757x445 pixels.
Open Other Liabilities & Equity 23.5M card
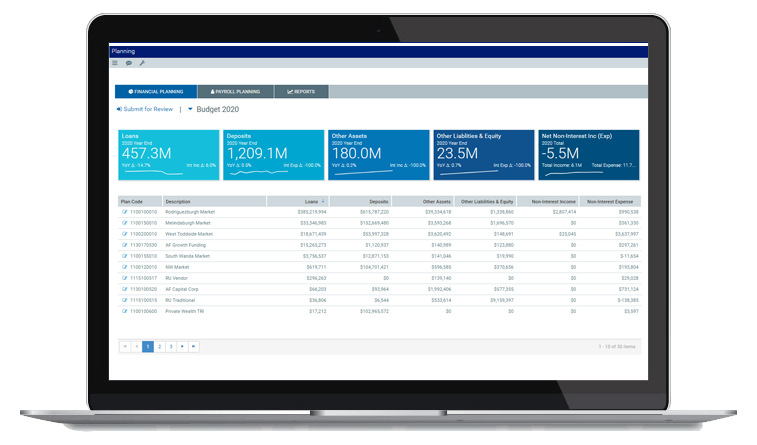[x=484, y=155]
